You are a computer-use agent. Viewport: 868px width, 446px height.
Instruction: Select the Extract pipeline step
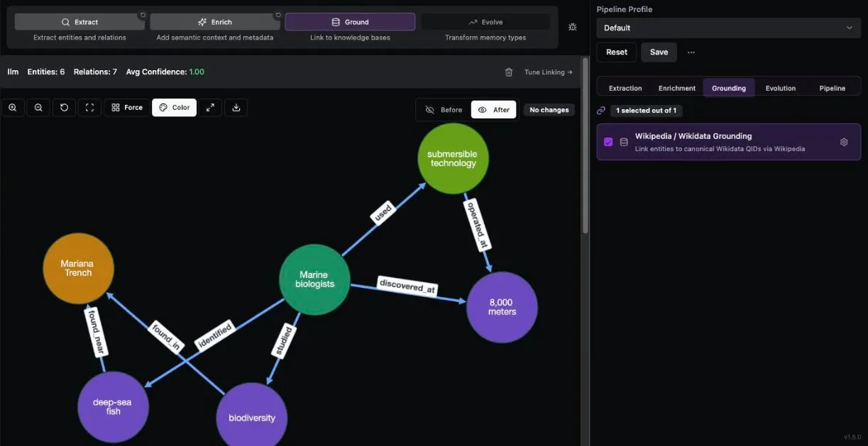tap(79, 22)
